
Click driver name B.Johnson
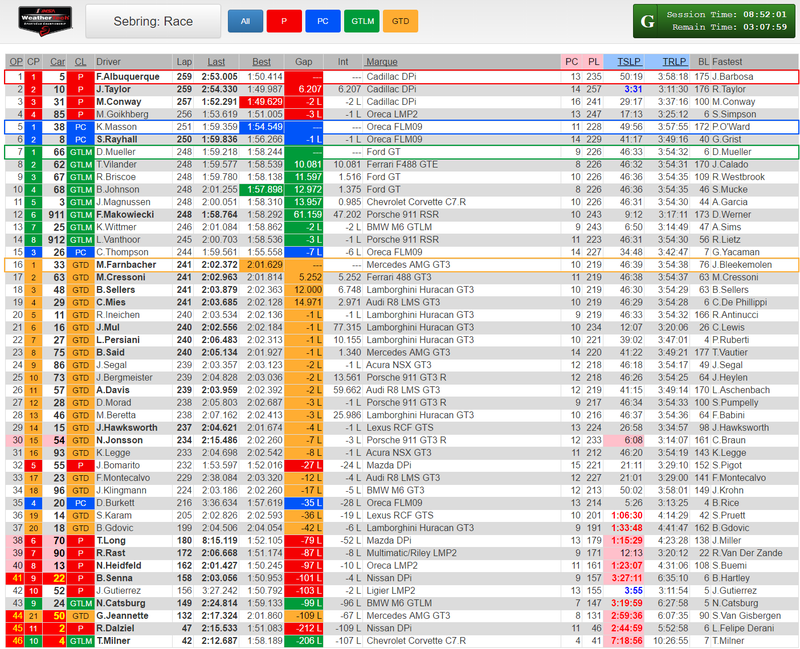click(118, 189)
